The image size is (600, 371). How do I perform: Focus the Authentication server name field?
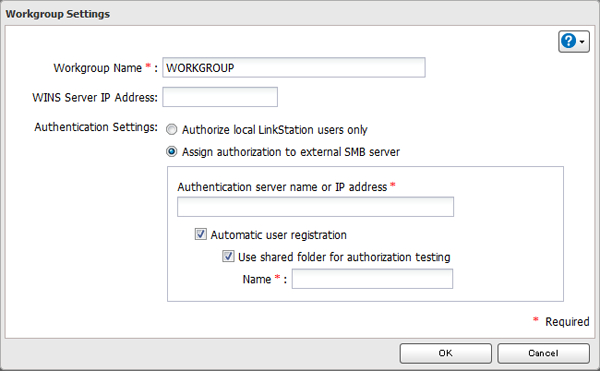click(x=315, y=207)
